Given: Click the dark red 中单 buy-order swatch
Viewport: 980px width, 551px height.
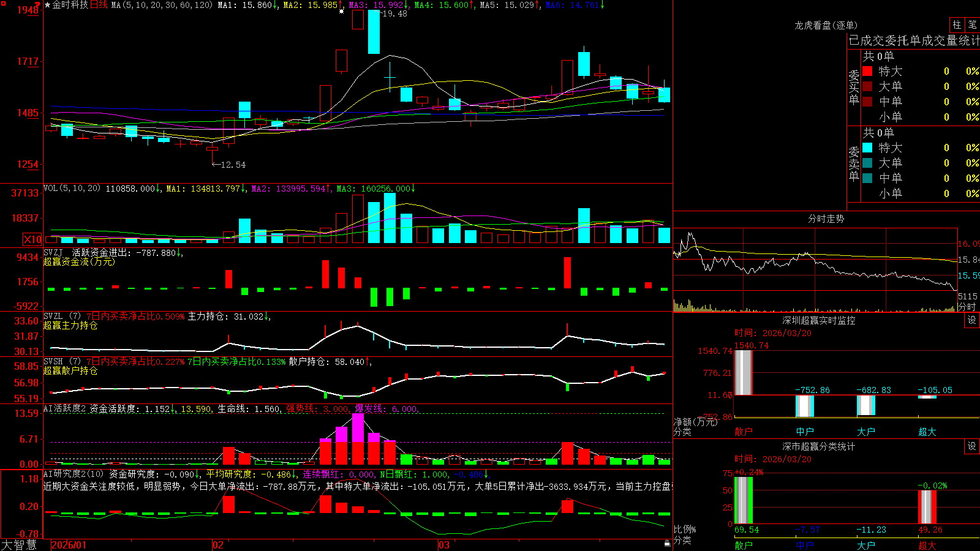Looking at the screenshot, I should 867,102.
